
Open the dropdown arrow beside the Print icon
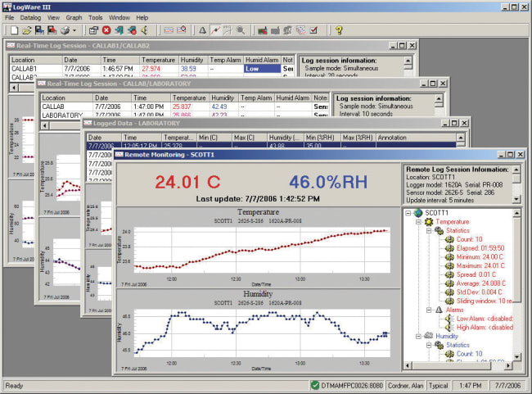click(74, 30)
